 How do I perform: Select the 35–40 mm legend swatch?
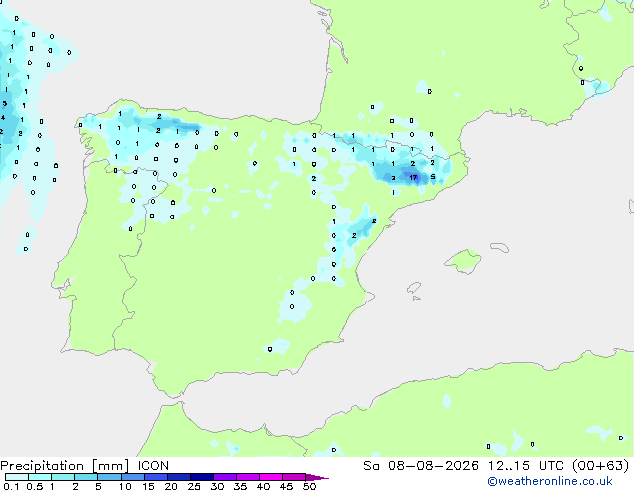coord(247,477)
